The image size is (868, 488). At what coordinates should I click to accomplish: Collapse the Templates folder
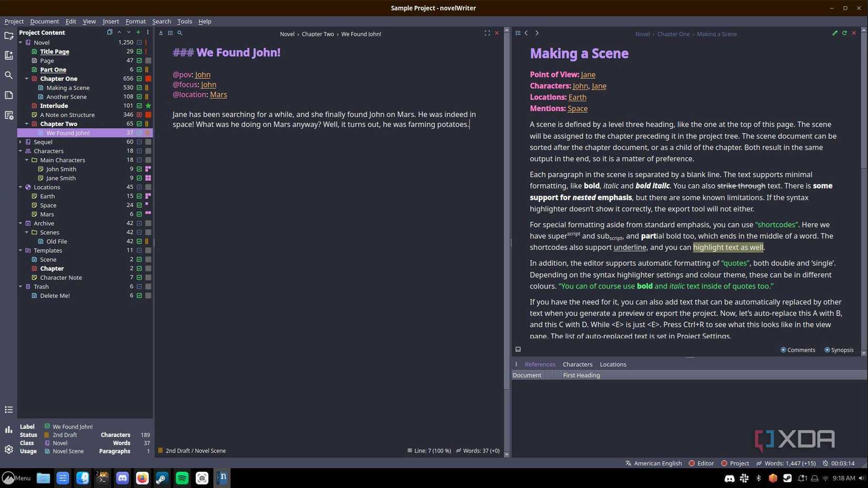(21, 250)
